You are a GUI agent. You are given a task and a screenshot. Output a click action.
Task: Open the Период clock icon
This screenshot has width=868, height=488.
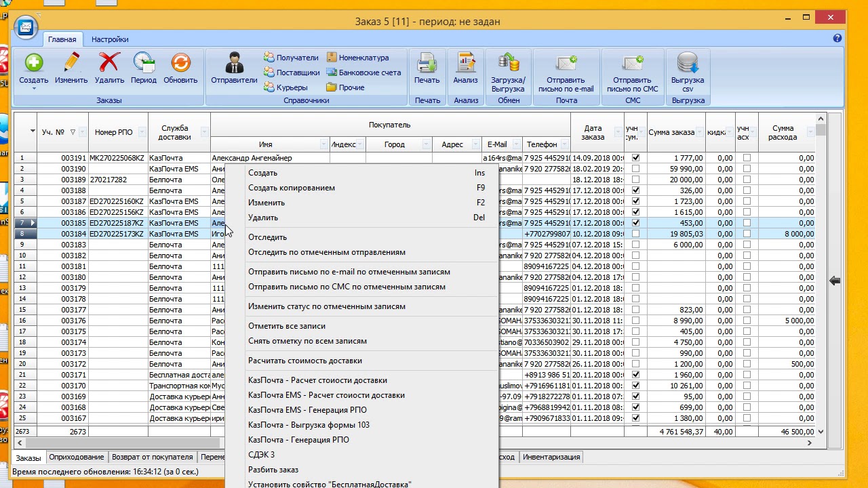[x=144, y=63]
